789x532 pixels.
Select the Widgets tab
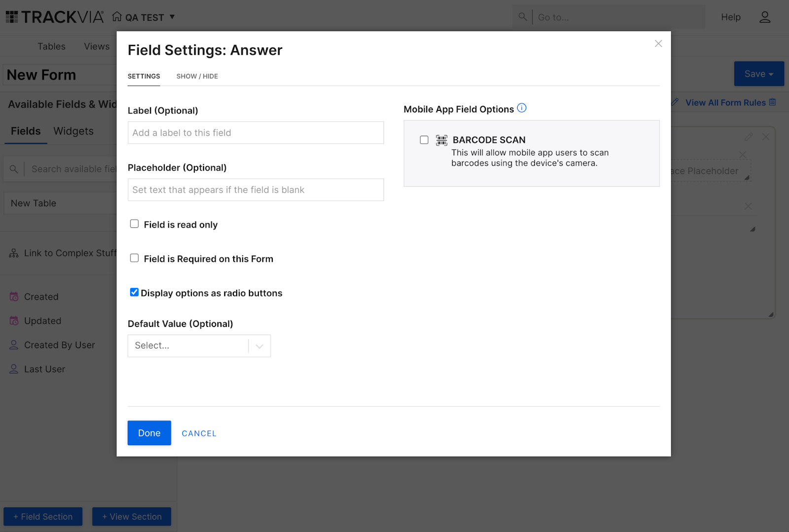[73, 131]
